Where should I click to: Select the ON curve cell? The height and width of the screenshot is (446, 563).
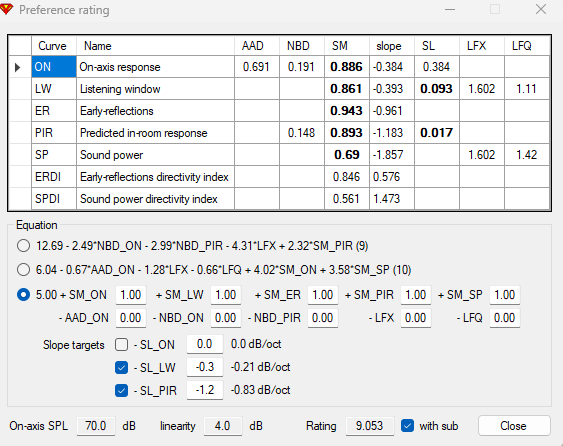(54, 67)
